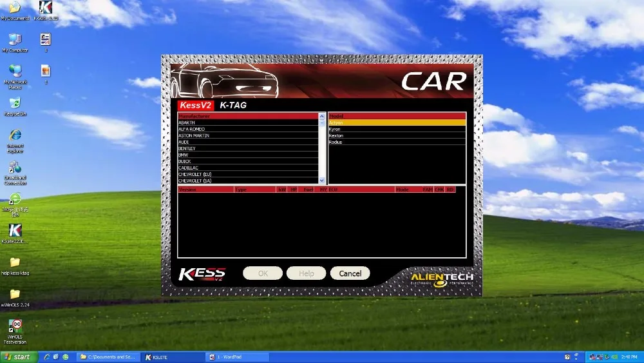Click the FAM column header
644x363 pixels.
coord(428,190)
